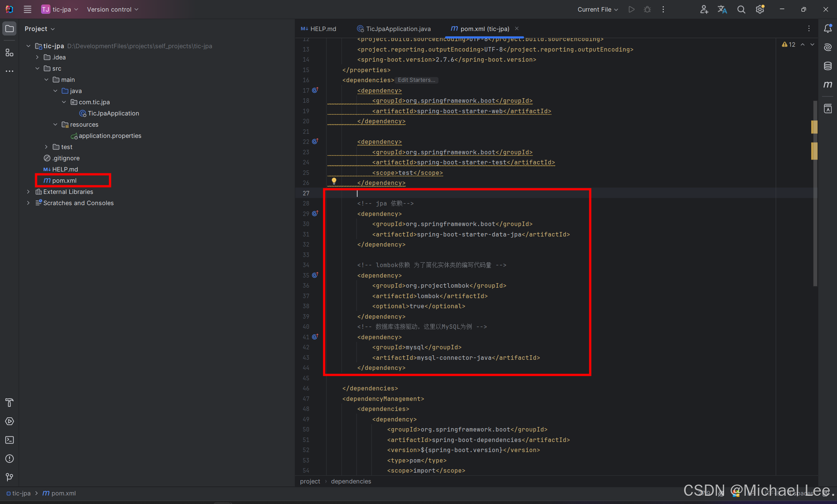Click the yellow warning stripe on the scrollbar
This screenshot has width=837, height=504.
(814, 127)
